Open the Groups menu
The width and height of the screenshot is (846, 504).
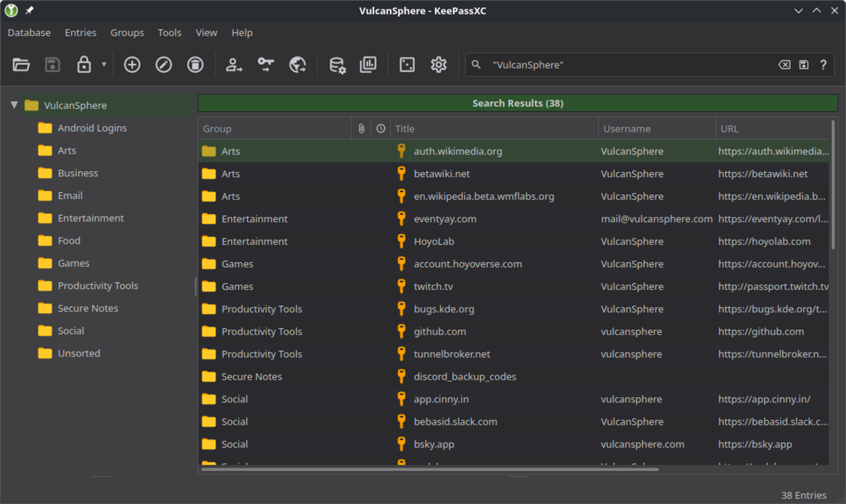coord(127,32)
